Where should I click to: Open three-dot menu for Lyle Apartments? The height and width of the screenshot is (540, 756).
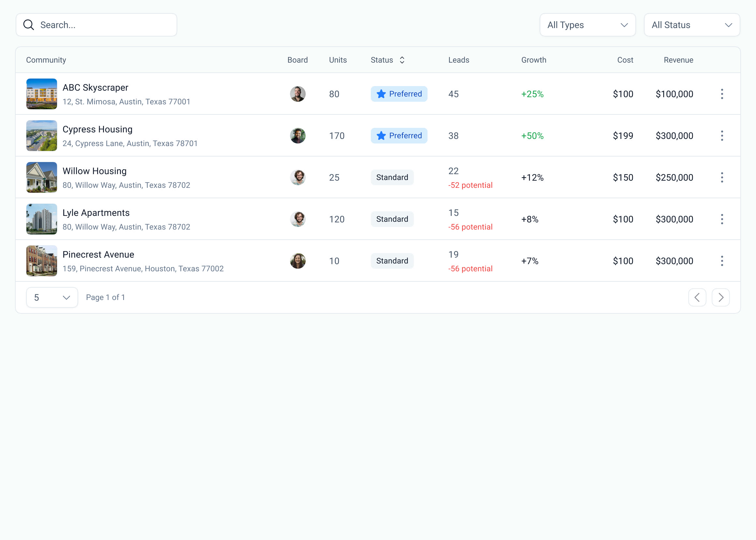coord(722,219)
